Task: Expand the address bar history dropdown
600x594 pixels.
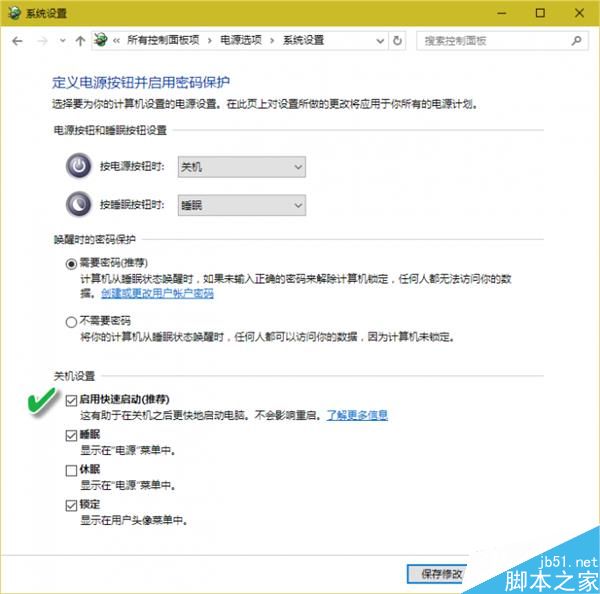Action: point(380,41)
